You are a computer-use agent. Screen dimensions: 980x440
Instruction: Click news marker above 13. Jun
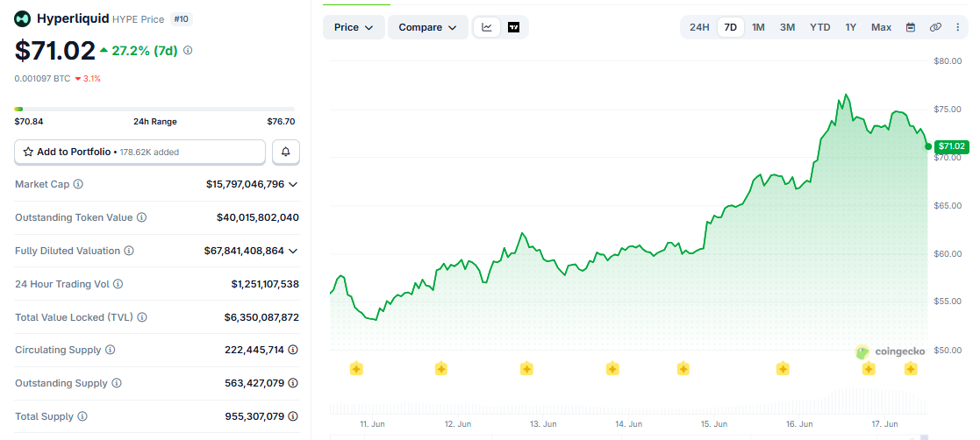point(526,369)
